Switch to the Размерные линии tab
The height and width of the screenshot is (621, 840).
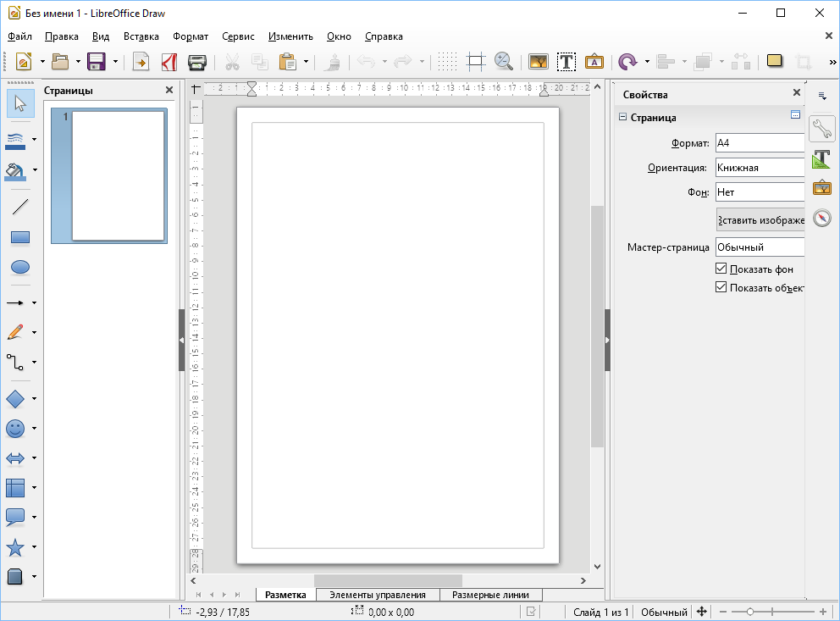491,595
